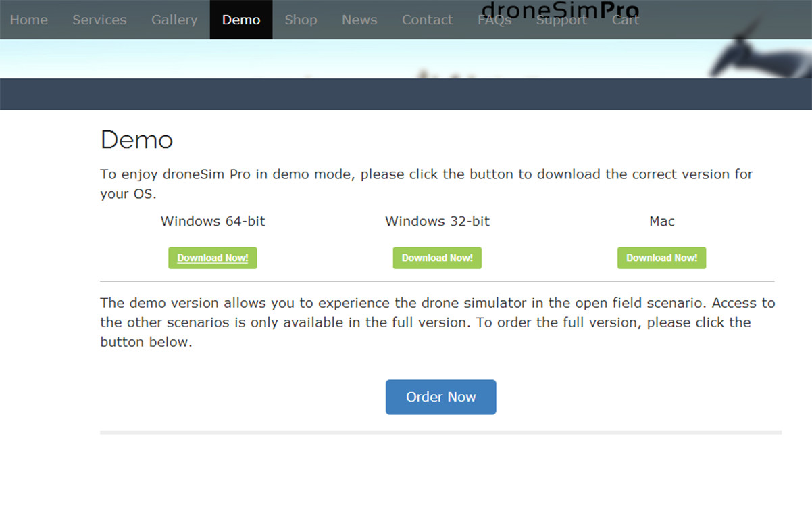Image resolution: width=812 pixels, height=505 pixels.
Task: Download the Windows 32-bit demo
Action: click(x=437, y=258)
